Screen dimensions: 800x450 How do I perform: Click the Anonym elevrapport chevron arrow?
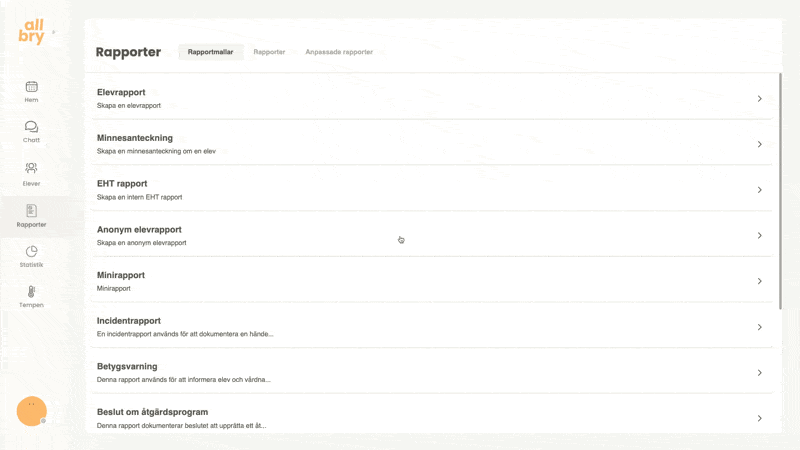pos(759,236)
